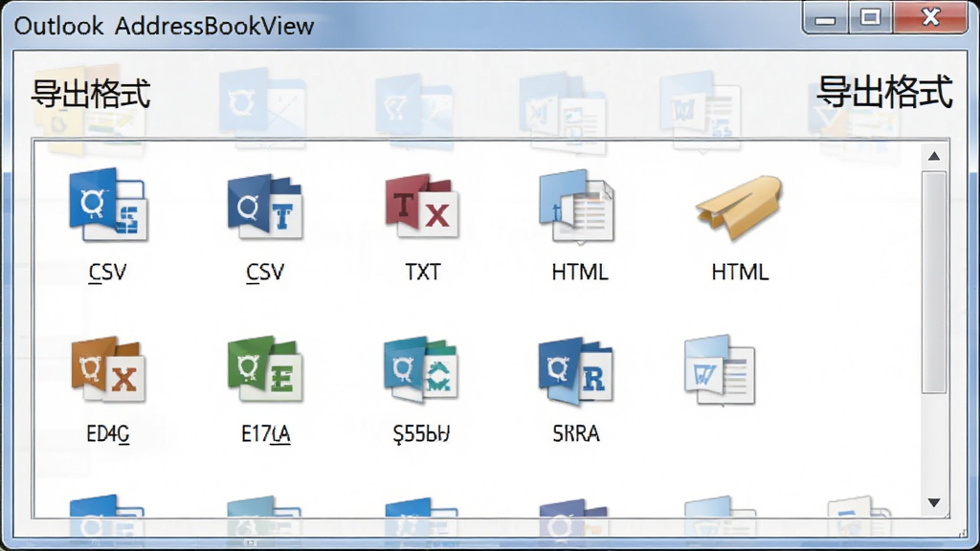Pick the green E17LA format icon
The width and height of the screenshot is (980, 551).
266,370
